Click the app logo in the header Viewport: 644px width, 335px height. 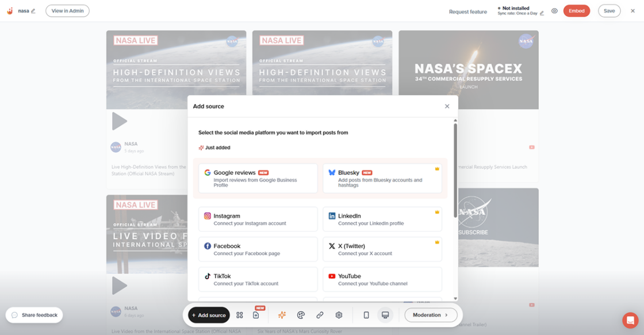(x=10, y=11)
